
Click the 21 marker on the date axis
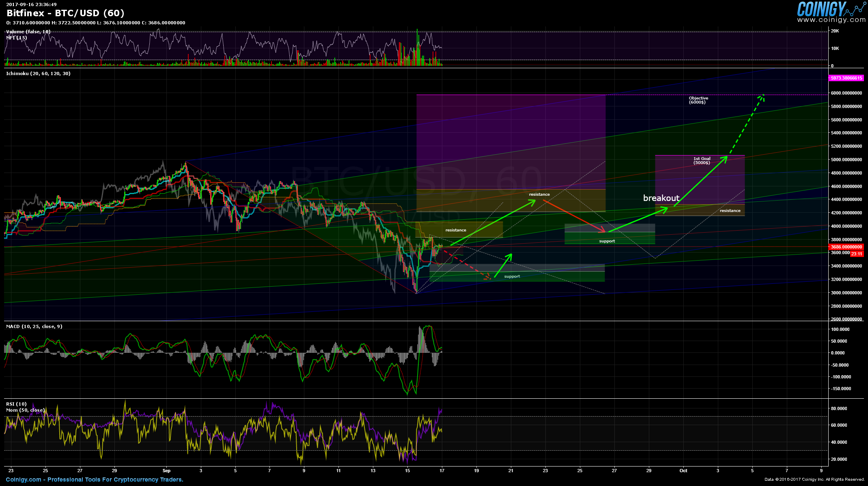(511, 471)
